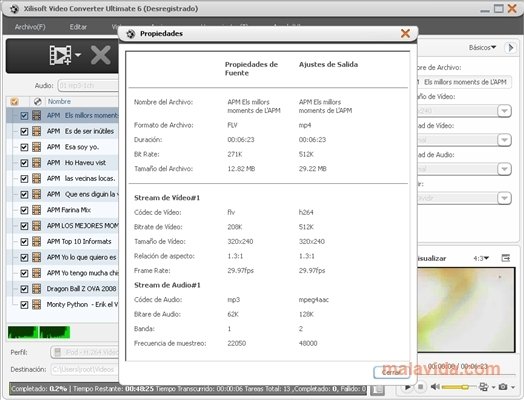Select row 'APM Top 10 Informats'
Viewport: 524px width, 400px height.
[x=62, y=241]
